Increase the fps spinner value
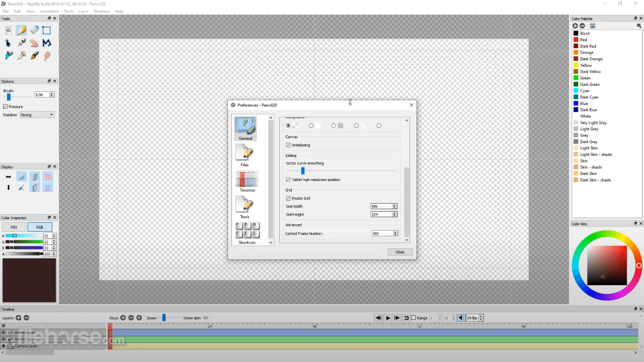The image size is (644, 362). point(481,316)
